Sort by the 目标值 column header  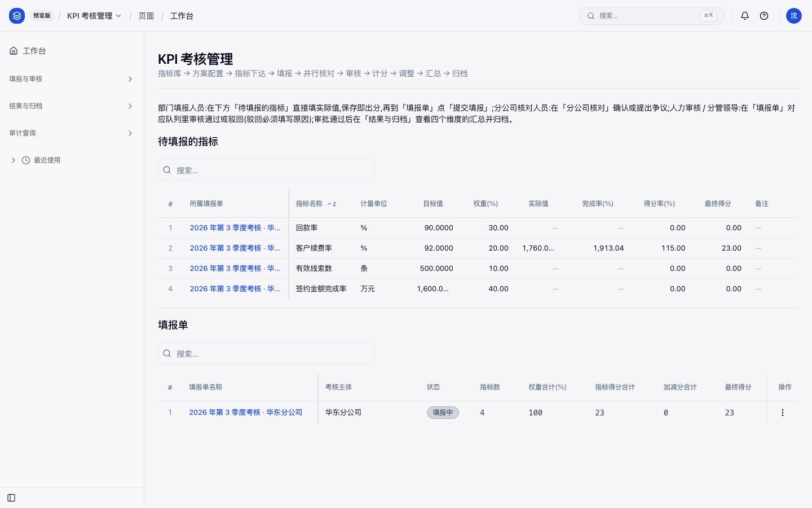point(433,204)
